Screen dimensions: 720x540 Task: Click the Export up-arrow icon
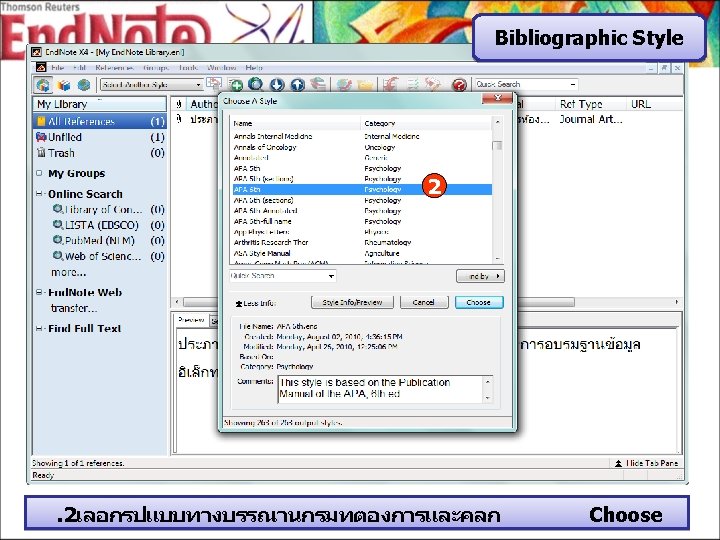pos(298,85)
